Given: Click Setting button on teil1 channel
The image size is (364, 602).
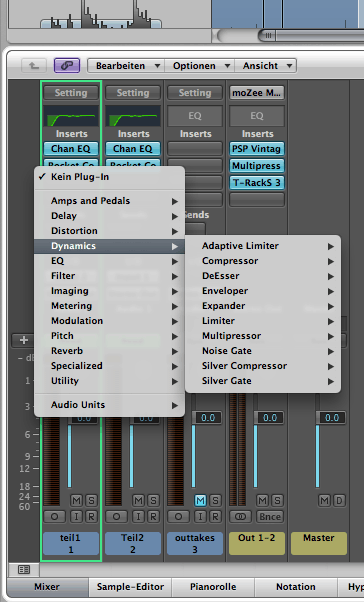Looking at the screenshot, I should [x=71, y=93].
